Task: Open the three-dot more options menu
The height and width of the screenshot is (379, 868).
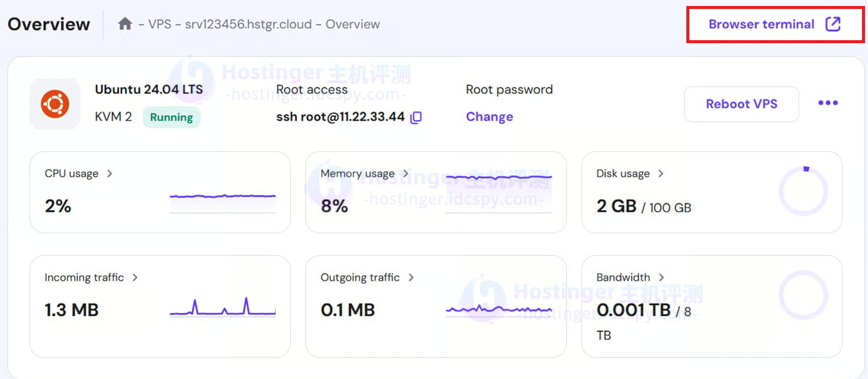Action: tap(828, 103)
